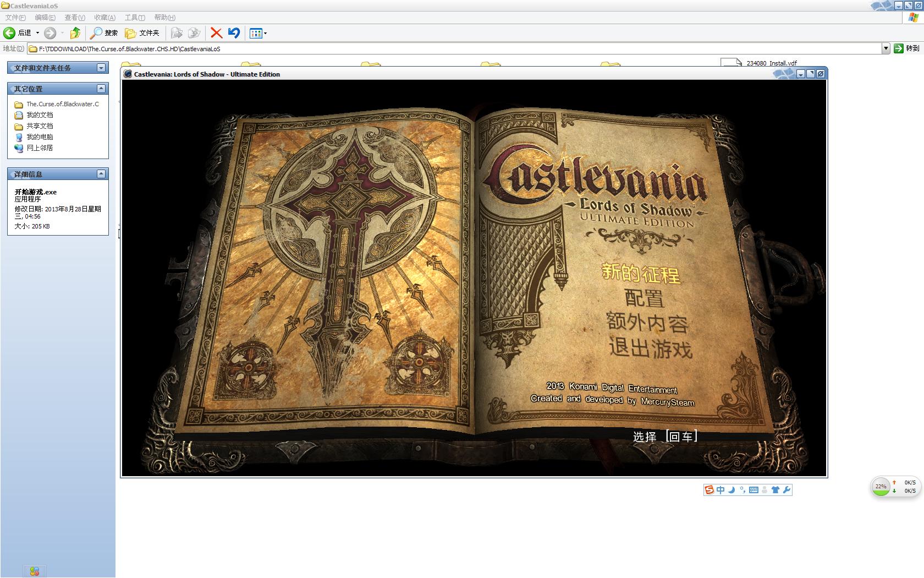Expand the address bar dropdown arrow

pyautogui.click(x=886, y=48)
